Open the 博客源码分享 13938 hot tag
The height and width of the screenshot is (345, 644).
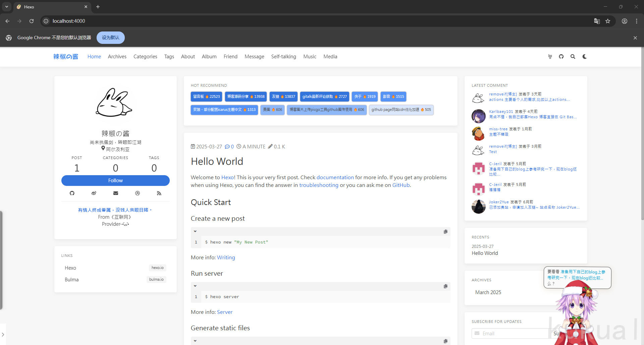coord(246,96)
